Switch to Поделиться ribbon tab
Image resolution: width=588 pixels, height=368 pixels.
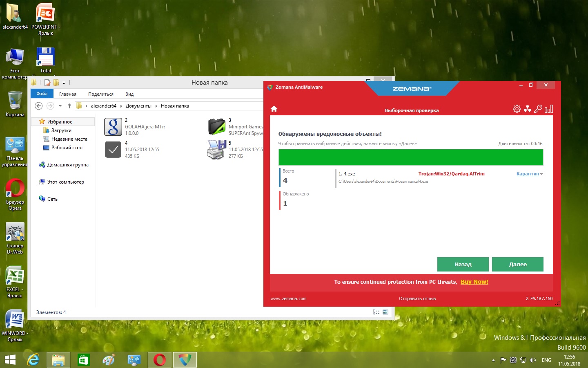(101, 94)
